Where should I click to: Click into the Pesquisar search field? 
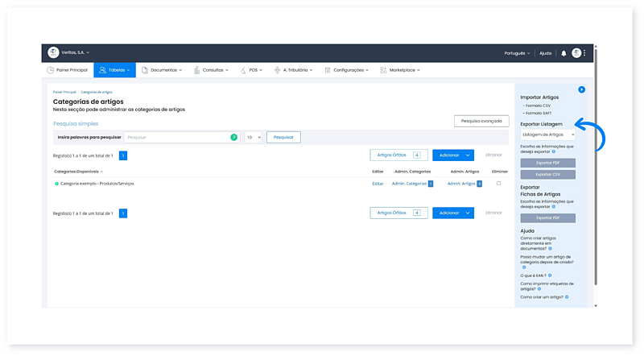click(x=177, y=138)
